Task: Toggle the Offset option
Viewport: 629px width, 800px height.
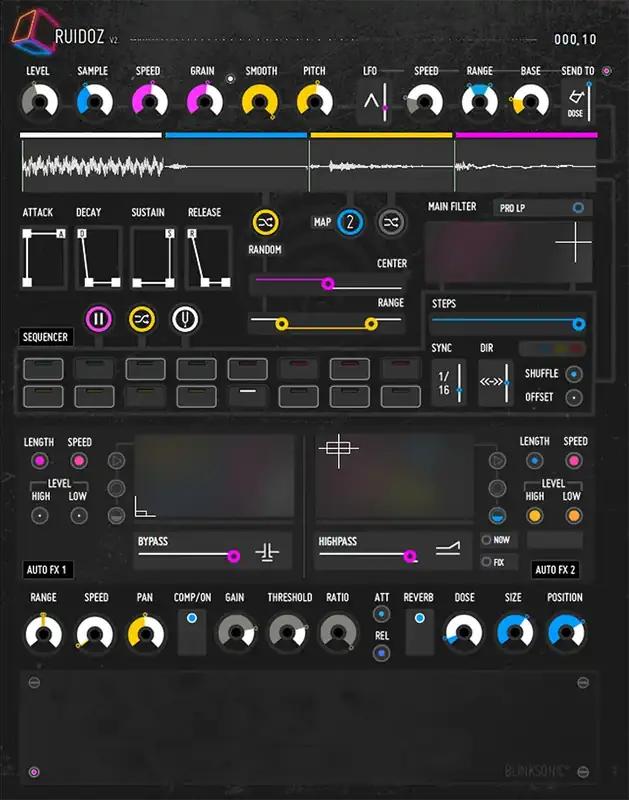Action: click(574, 397)
